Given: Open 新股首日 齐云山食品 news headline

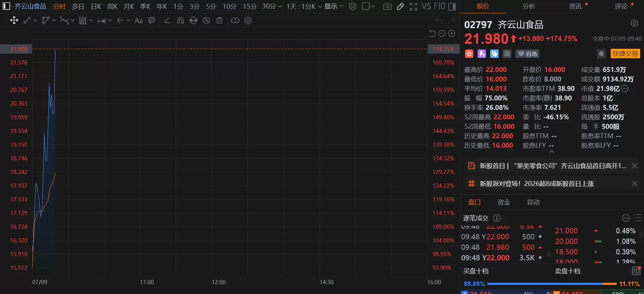Looking at the screenshot, I should tap(553, 166).
